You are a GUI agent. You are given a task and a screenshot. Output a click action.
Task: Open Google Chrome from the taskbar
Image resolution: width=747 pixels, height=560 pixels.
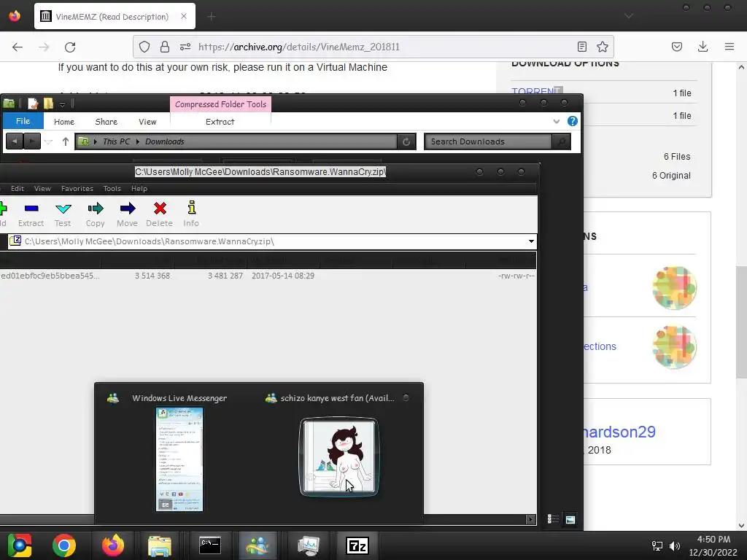coord(64,545)
